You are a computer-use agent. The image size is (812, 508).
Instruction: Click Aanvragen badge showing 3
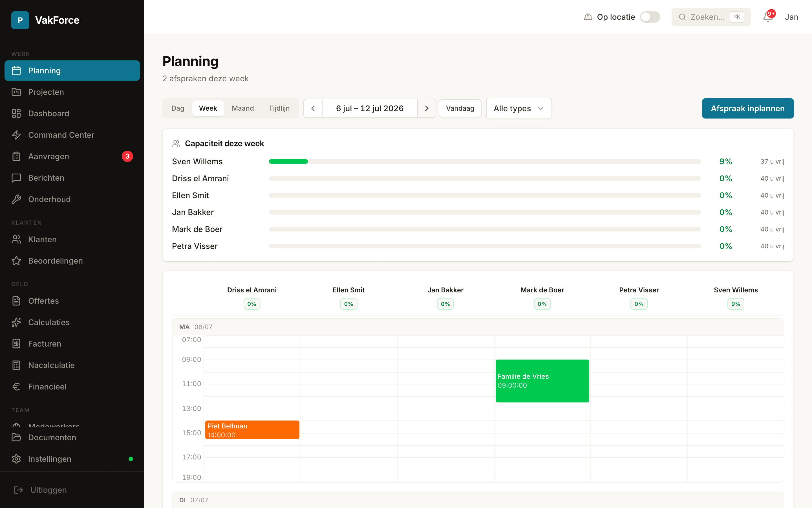coord(127,156)
